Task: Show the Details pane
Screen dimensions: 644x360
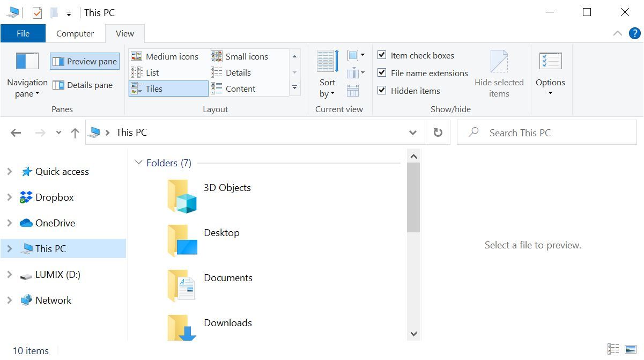Action: [x=84, y=85]
